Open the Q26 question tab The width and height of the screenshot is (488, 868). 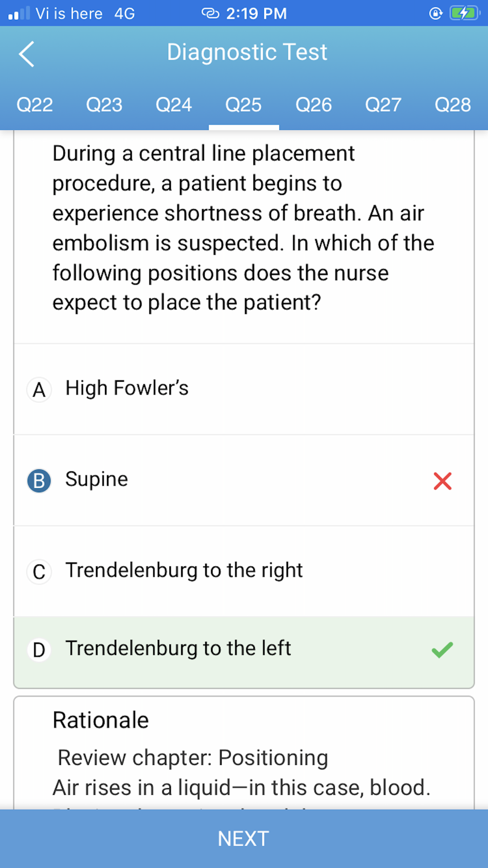point(314,105)
